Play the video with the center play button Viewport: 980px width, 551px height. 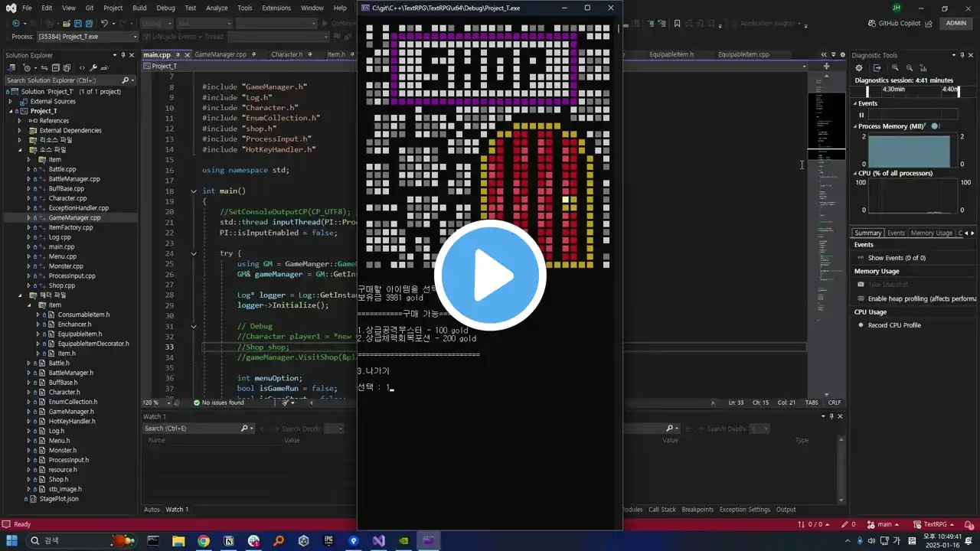click(x=490, y=274)
